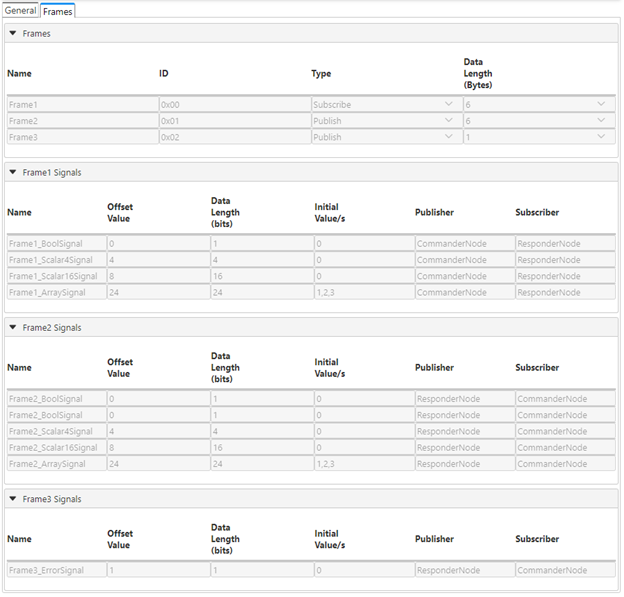Click offset value of Frame1_Scalar4Signal
The width and height of the screenshot is (624, 597).
click(158, 260)
